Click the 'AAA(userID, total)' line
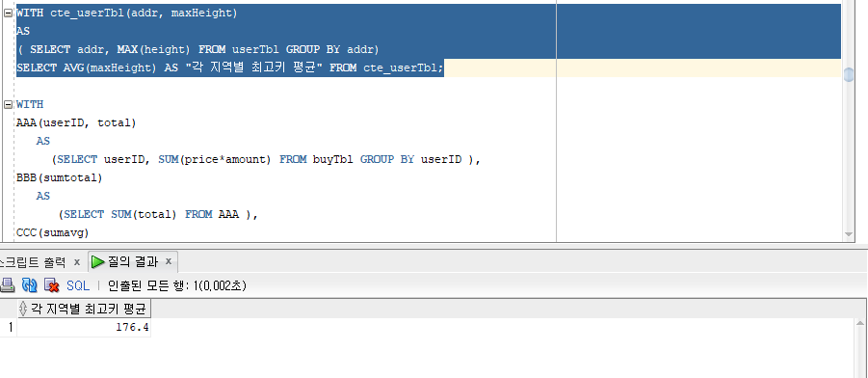 click(76, 123)
